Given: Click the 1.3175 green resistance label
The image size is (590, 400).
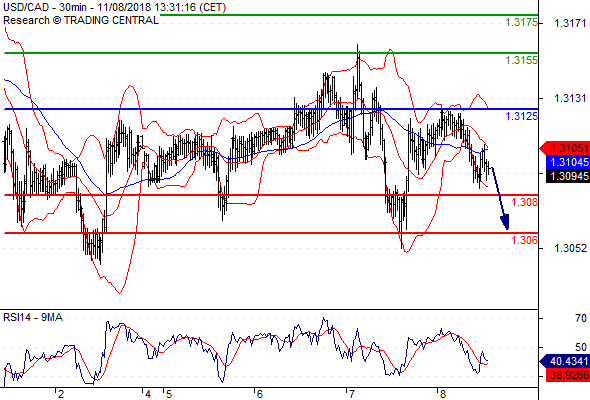Looking at the screenshot, I should 521,22.
